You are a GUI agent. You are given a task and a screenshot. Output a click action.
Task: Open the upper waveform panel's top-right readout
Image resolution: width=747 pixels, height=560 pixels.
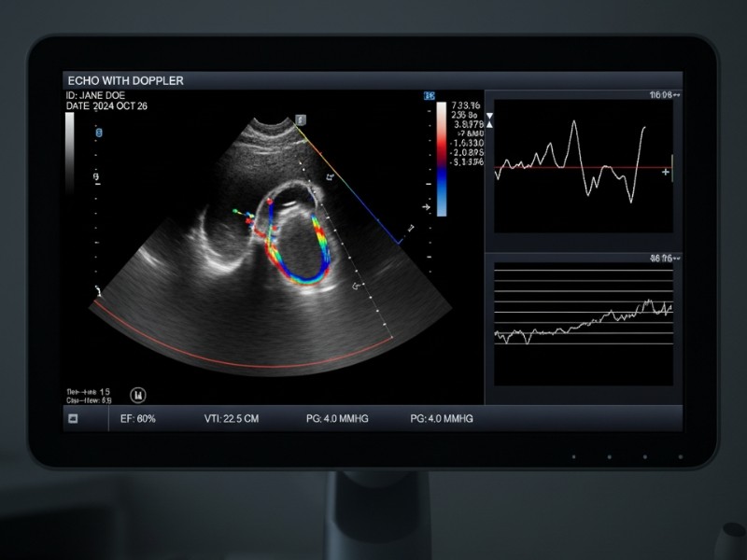(x=665, y=95)
